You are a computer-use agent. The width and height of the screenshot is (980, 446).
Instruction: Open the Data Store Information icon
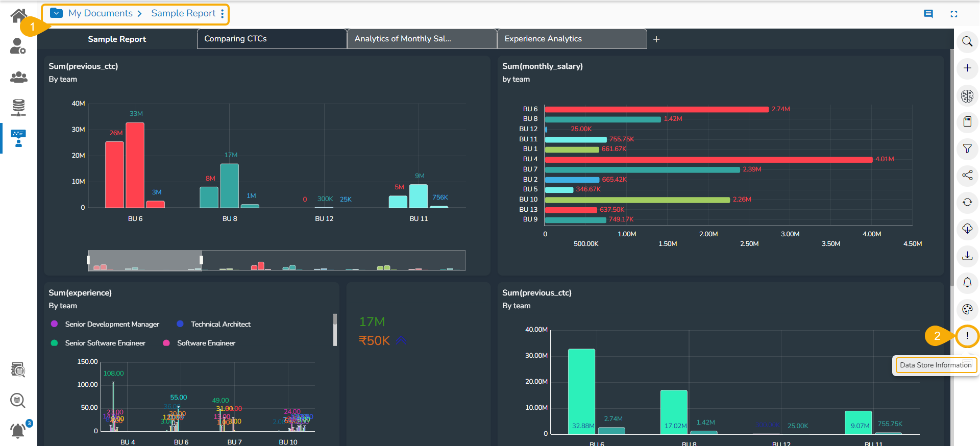pos(967,336)
